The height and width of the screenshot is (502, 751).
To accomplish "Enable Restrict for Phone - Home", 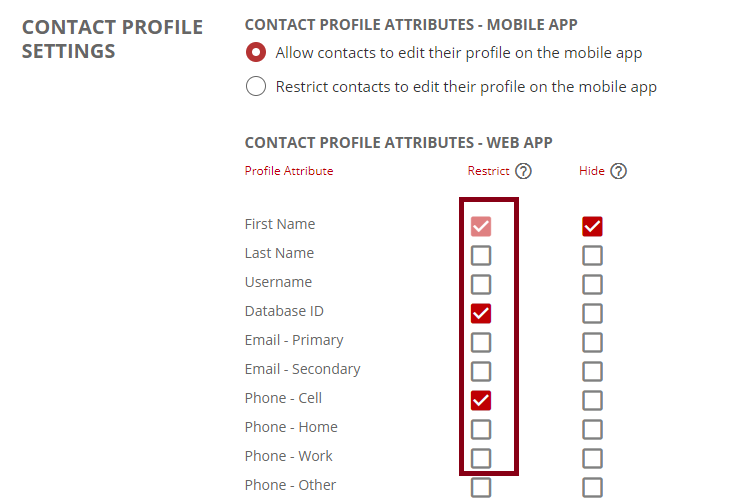I will click(x=481, y=429).
